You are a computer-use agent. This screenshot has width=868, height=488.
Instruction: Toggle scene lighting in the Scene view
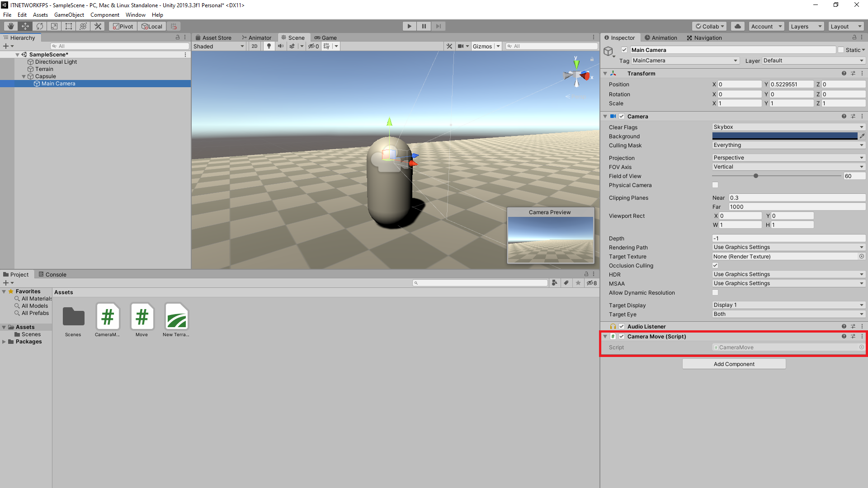pos(269,46)
